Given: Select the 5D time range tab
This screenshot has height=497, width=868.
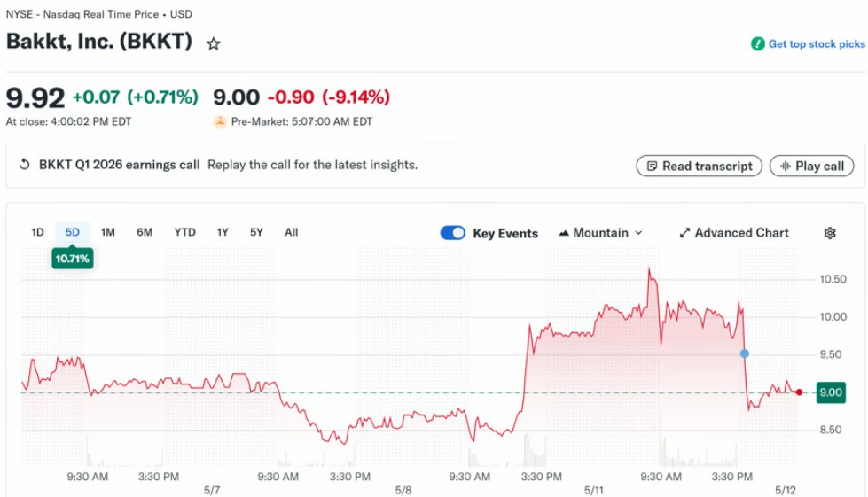Looking at the screenshot, I should (x=73, y=232).
